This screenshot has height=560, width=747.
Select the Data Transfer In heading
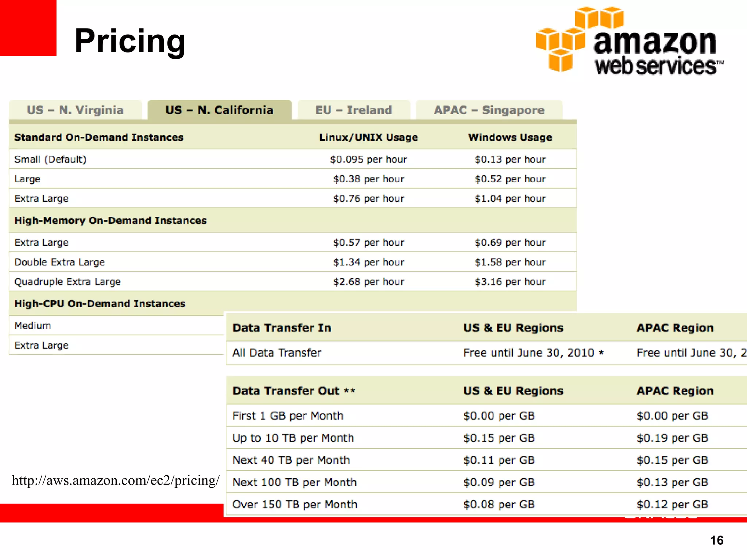tap(282, 328)
